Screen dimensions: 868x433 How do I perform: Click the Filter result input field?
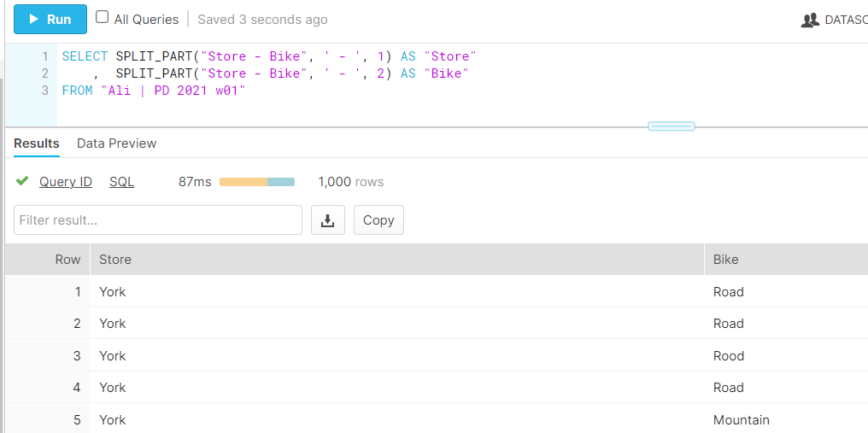(158, 220)
